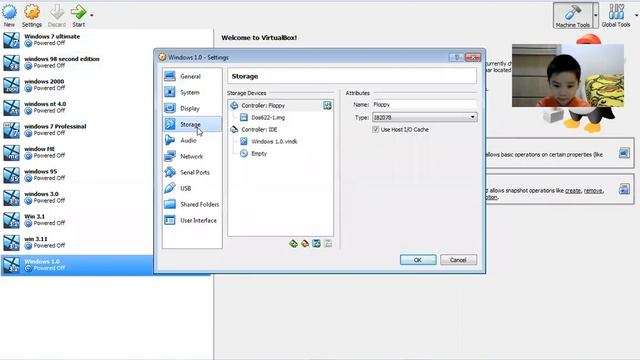
Task: Open Machine Tools
Action: (573, 16)
